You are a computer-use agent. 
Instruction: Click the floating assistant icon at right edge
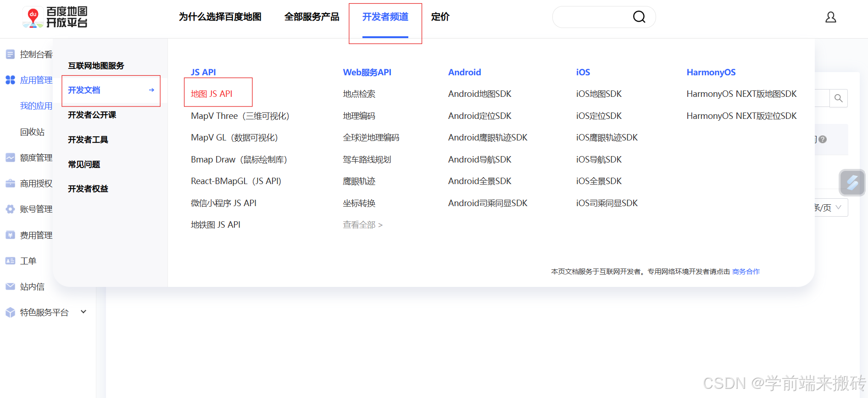tap(852, 183)
